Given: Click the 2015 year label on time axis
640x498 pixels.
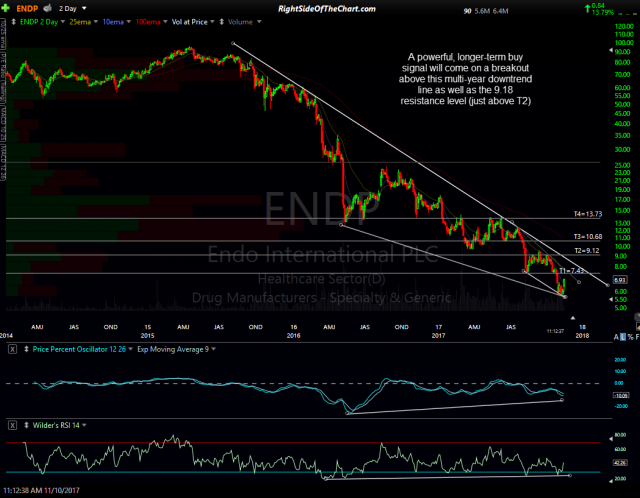Looking at the screenshot, I should [x=147, y=336].
